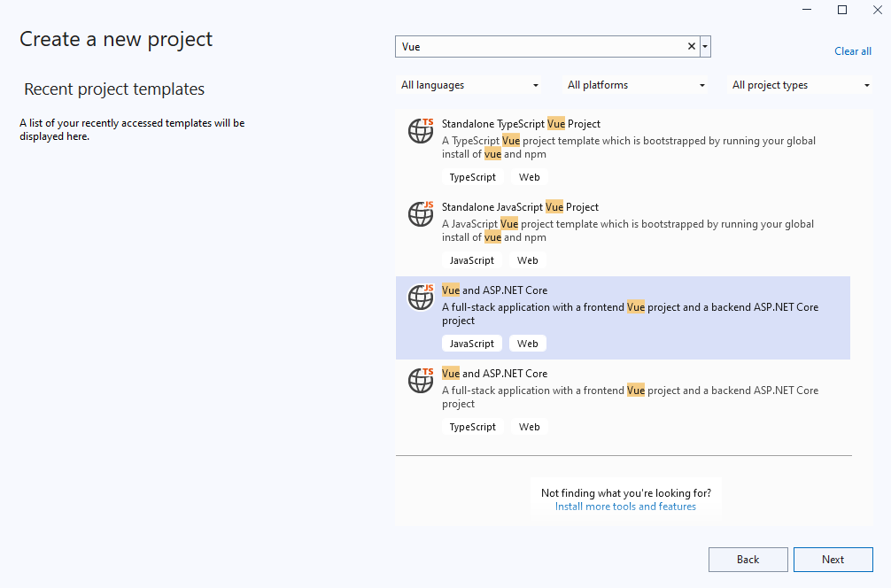The image size is (891, 588).
Task: Click the Standalone JavaScript Vue Project globe icon
Action: click(421, 213)
